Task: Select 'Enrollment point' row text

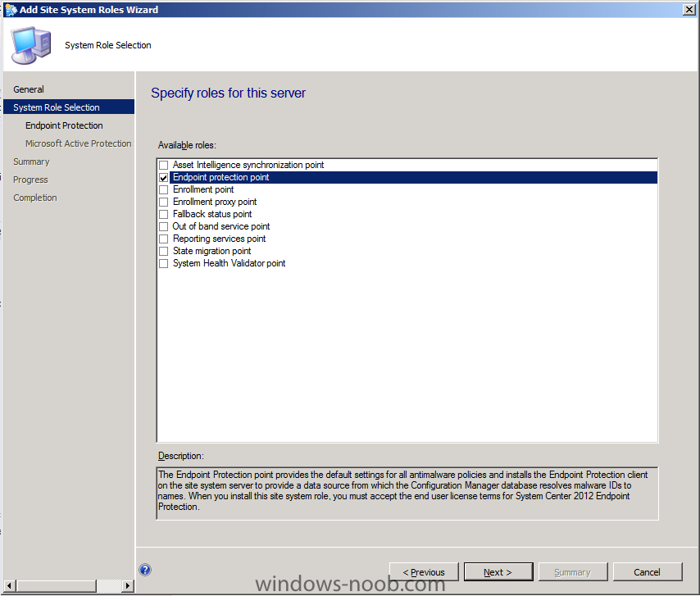Action: point(203,189)
